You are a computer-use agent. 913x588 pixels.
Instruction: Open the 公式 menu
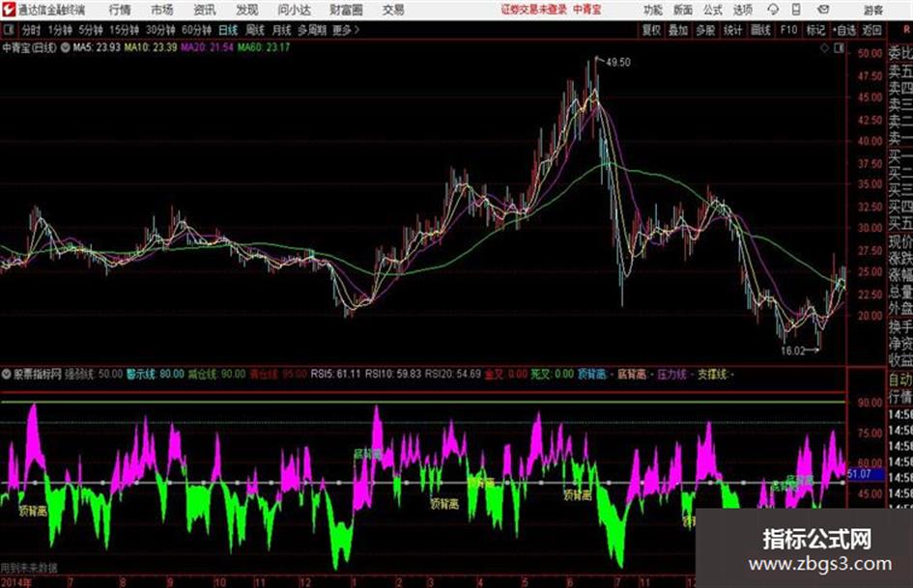(713, 10)
